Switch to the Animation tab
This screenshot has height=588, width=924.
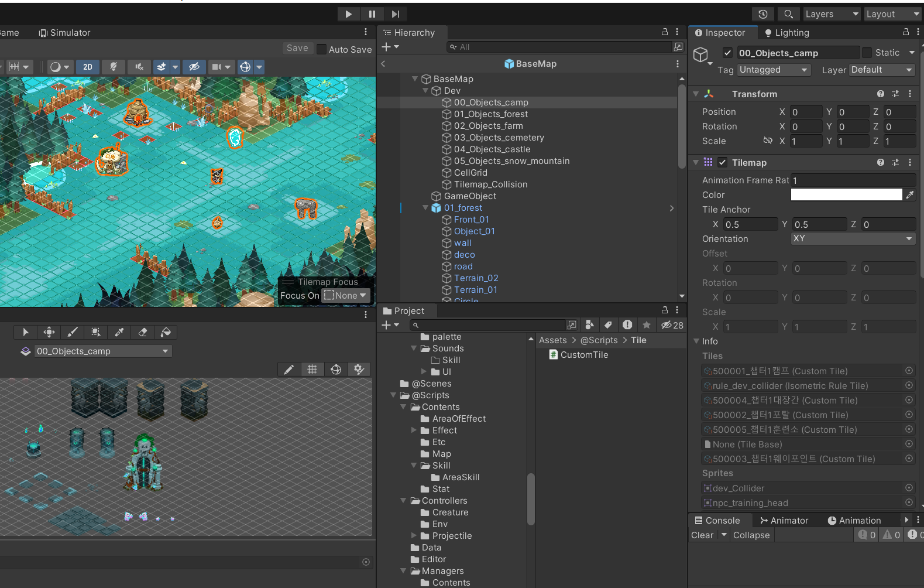tap(854, 521)
